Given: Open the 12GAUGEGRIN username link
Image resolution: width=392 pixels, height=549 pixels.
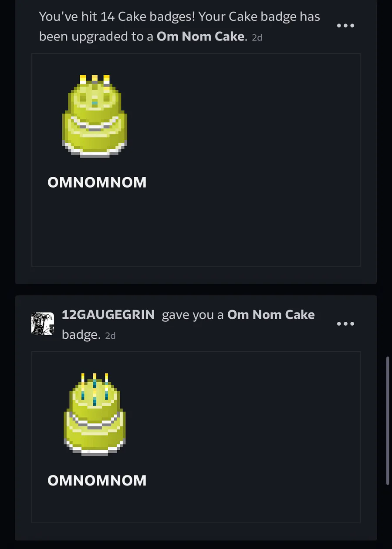Looking at the screenshot, I should 108,314.
